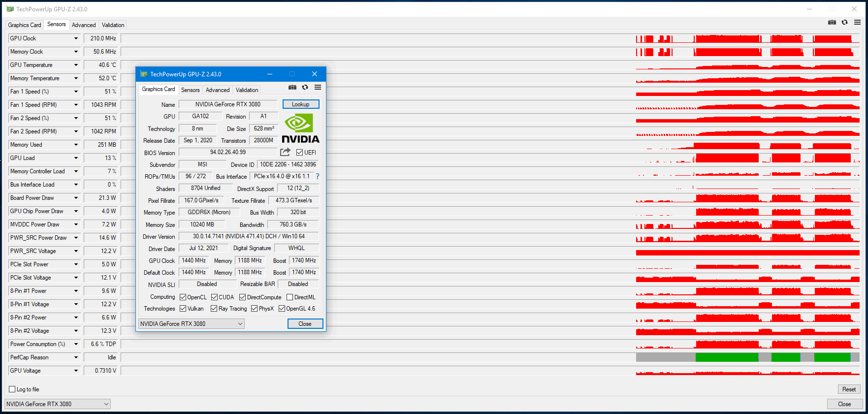
Task: Open the Fan 1 Speed (%) dropdown
Action: coord(76,92)
